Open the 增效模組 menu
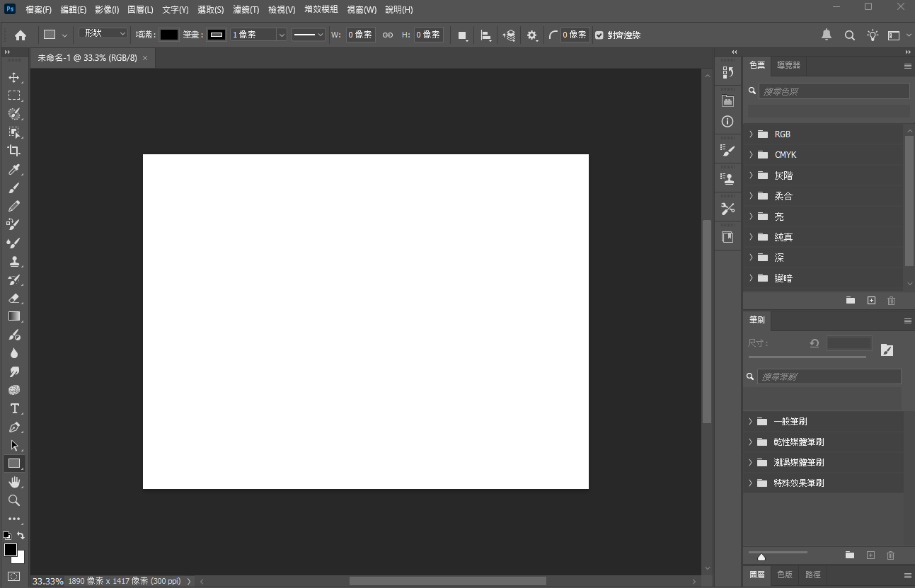The height and width of the screenshot is (588, 915). click(x=321, y=10)
